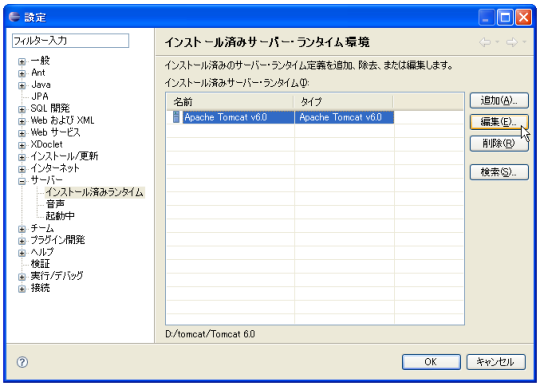Viewport: 540px width, 386px height.
Task: Close the 設定 dialog window
Action: click(523, 17)
